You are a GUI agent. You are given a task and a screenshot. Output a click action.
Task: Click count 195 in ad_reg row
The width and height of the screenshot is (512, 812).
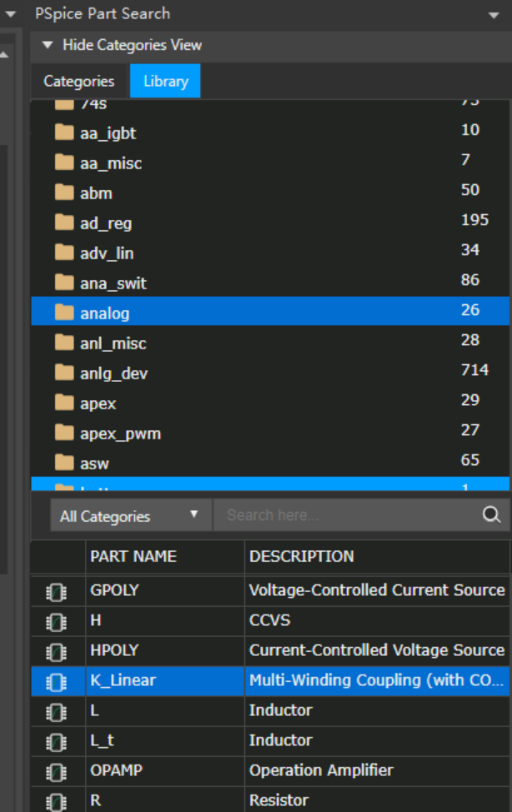(x=474, y=219)
